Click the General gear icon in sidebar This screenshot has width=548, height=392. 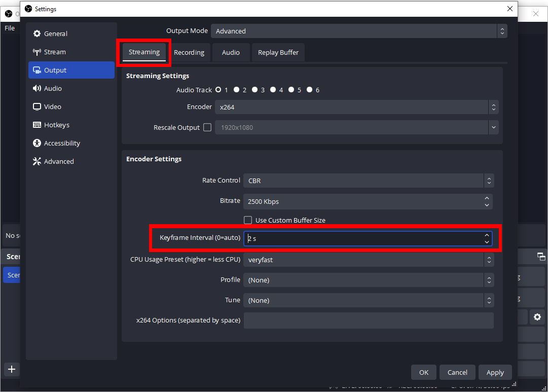[36, 34]
